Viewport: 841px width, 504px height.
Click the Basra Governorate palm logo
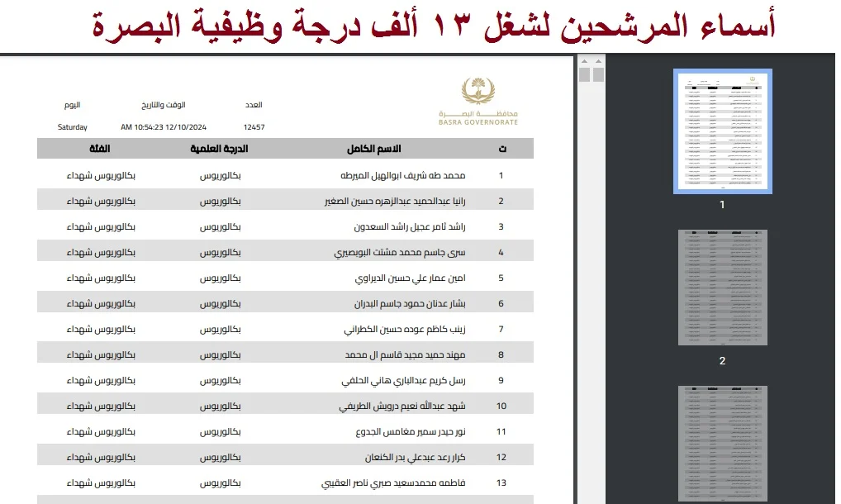(x=478, y=91)
